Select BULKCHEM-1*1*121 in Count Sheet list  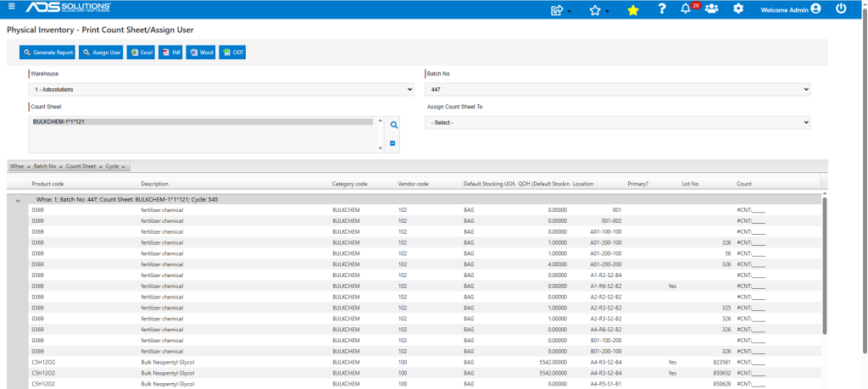click(x=202, y=122)
